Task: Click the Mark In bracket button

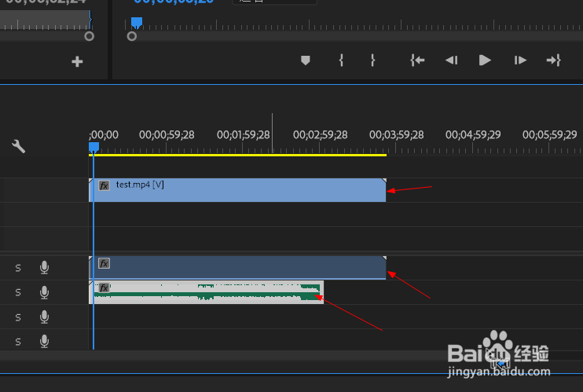Action: pyautogui.click(x=341, y=60)
